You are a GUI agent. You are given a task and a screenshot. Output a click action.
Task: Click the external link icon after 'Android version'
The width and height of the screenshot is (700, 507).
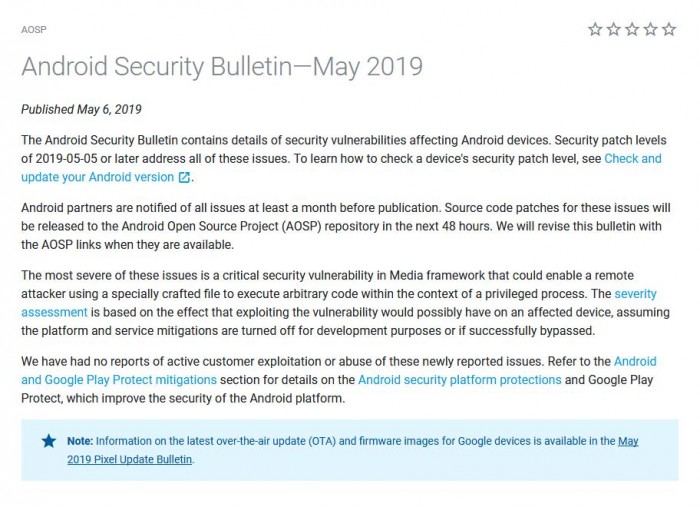pos(184,178)
